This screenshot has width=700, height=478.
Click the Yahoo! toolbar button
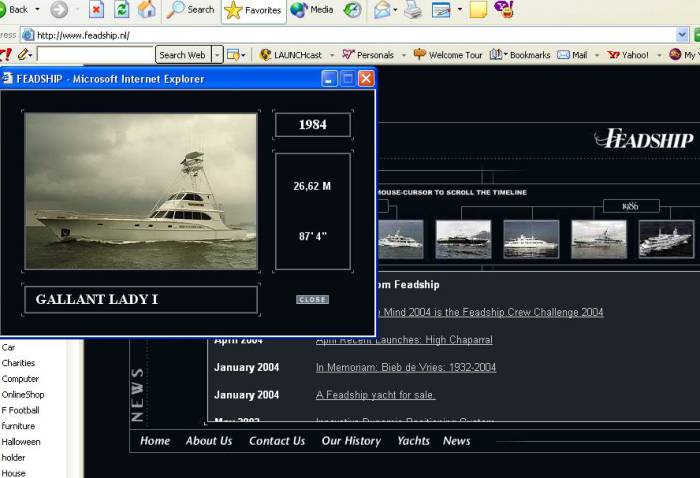(628, 55)
